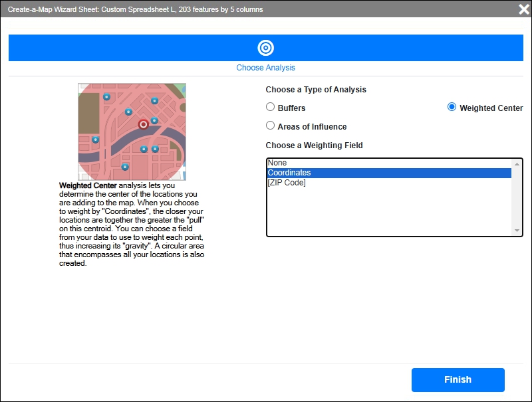Click the wizard title bar text

135,10
